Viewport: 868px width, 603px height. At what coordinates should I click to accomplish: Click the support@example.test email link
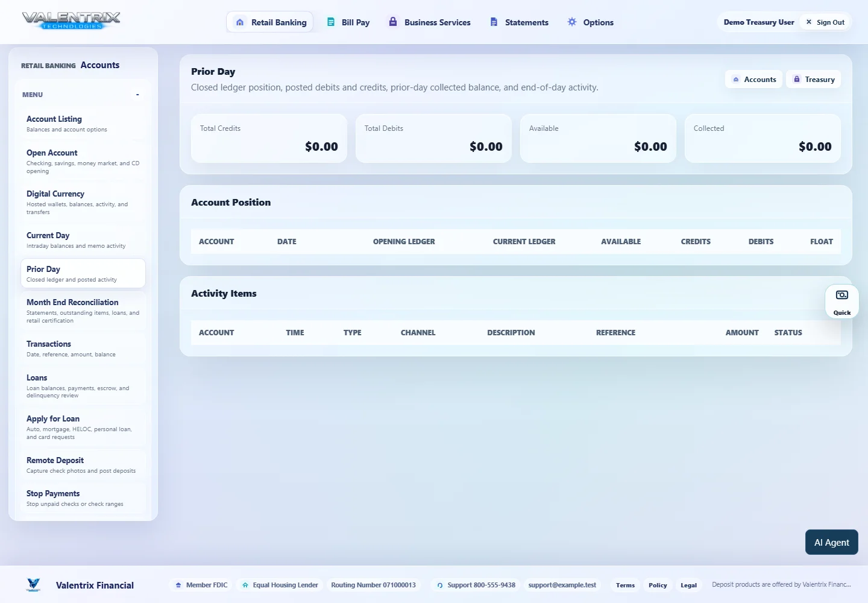pyautogui.click(x=562, y=585)
